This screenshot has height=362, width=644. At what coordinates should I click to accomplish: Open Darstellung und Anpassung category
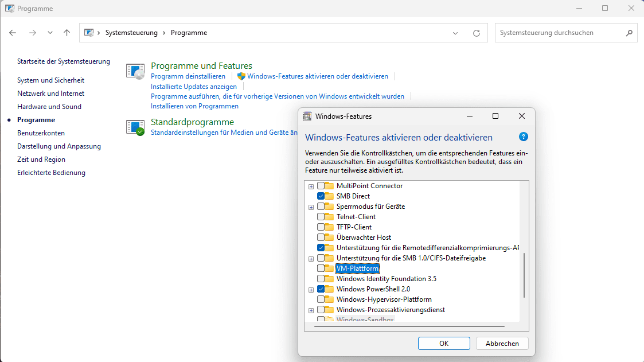[x=58, y=146]
